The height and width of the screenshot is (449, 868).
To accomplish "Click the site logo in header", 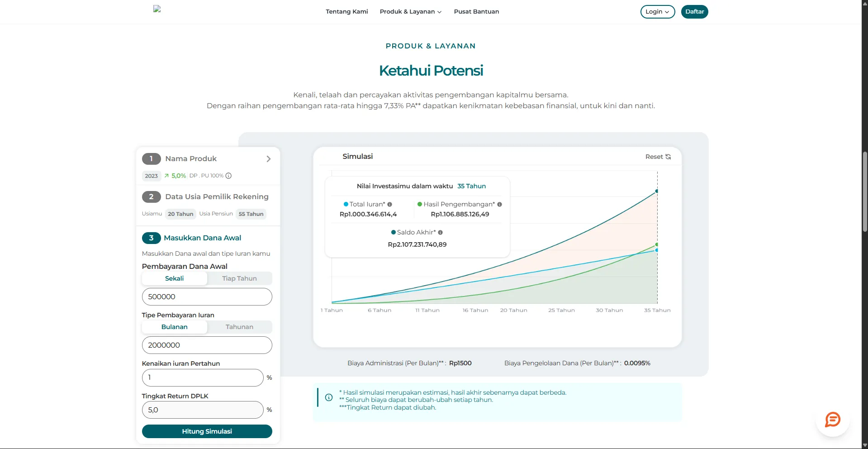I will coord(157,9).
